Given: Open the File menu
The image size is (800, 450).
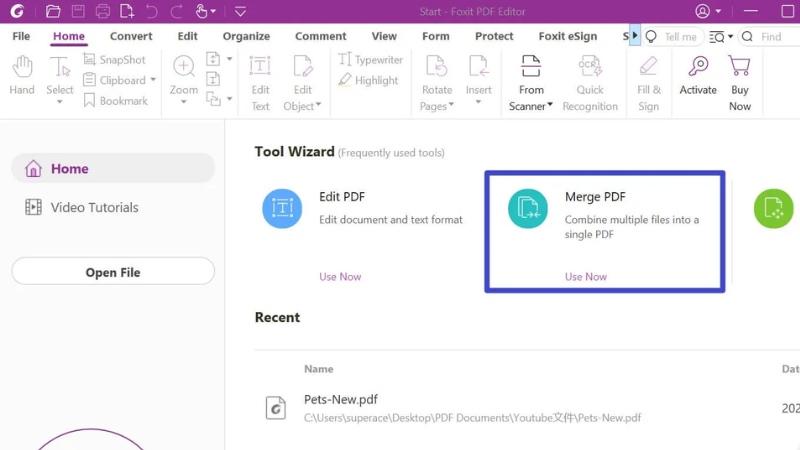Looking at the screenshot, I should [x=21, y=36].
